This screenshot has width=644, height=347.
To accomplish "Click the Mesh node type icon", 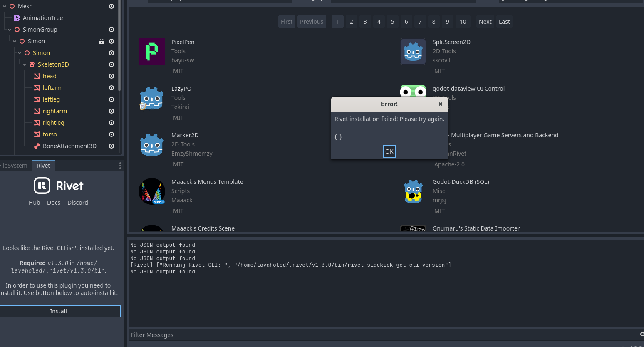I will click(x=12, y=6).
